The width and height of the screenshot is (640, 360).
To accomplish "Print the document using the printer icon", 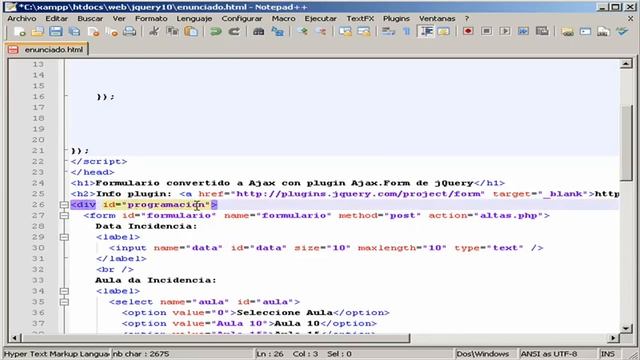I will pos(129,31).
